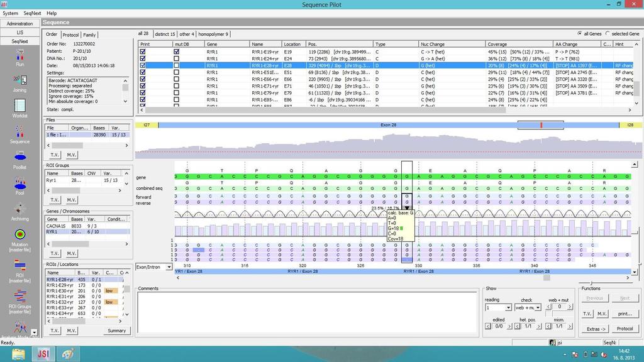Open the ROI master file icon
Viewport: 644px width, 362px height.
[x=19, y=266]
